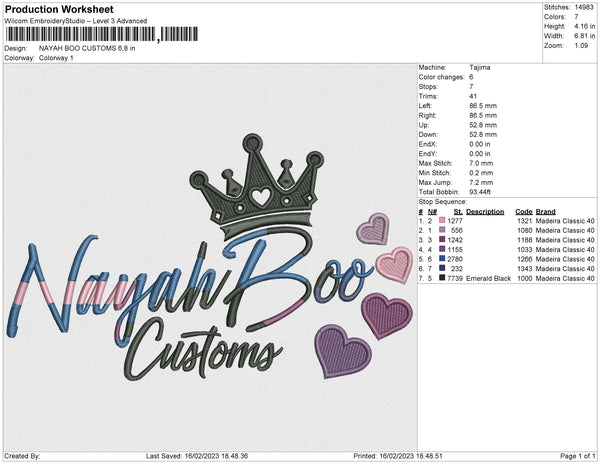
Task: Pick the black swatch in Emerald Black row
Action: click(442, 278)
